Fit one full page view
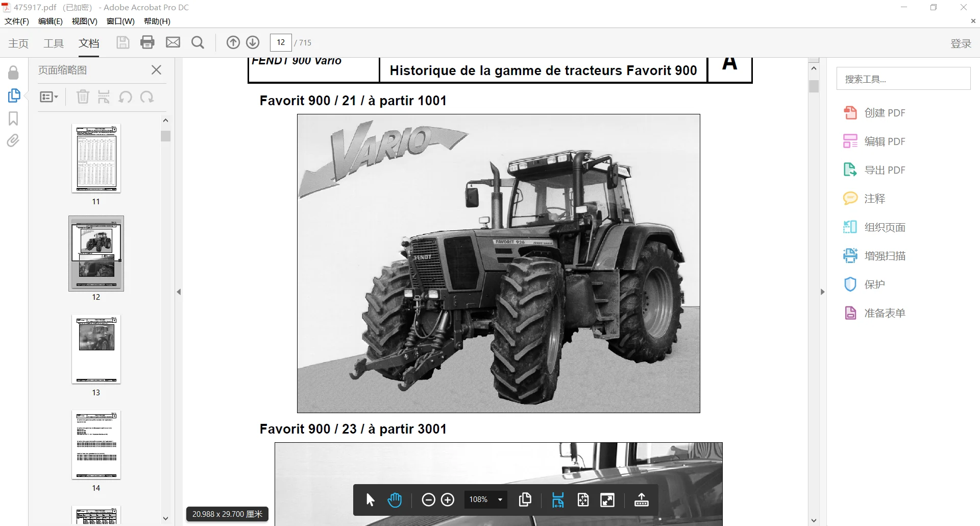The height and width of the screenshot is (526, 980). coord(583,500)
